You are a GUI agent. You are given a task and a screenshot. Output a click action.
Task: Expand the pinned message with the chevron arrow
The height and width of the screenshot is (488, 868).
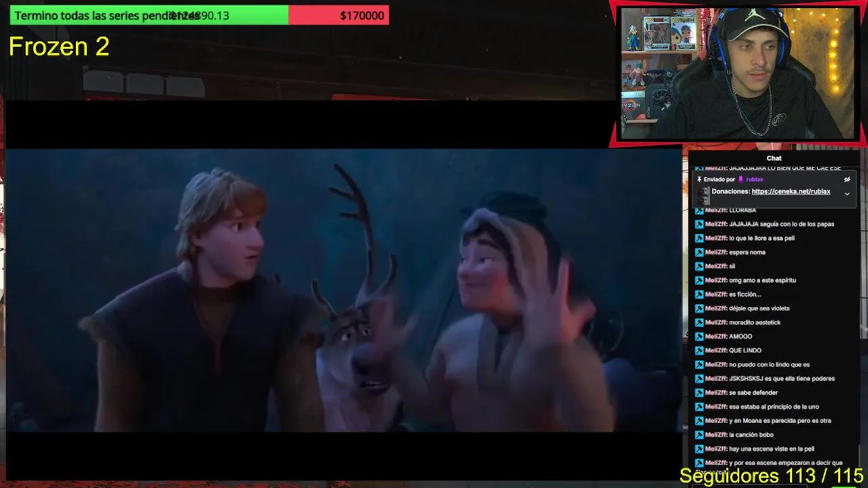click(847, 194)
